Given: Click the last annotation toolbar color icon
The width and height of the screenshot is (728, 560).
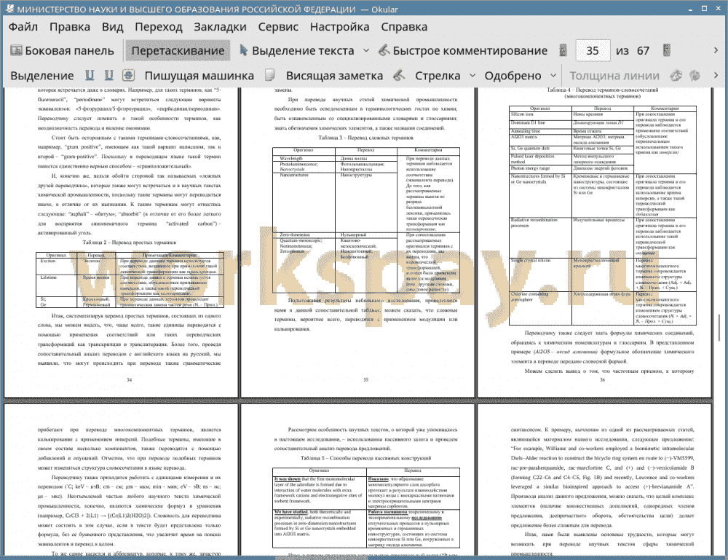Looking at the screenshot, I should pos(695,76).
